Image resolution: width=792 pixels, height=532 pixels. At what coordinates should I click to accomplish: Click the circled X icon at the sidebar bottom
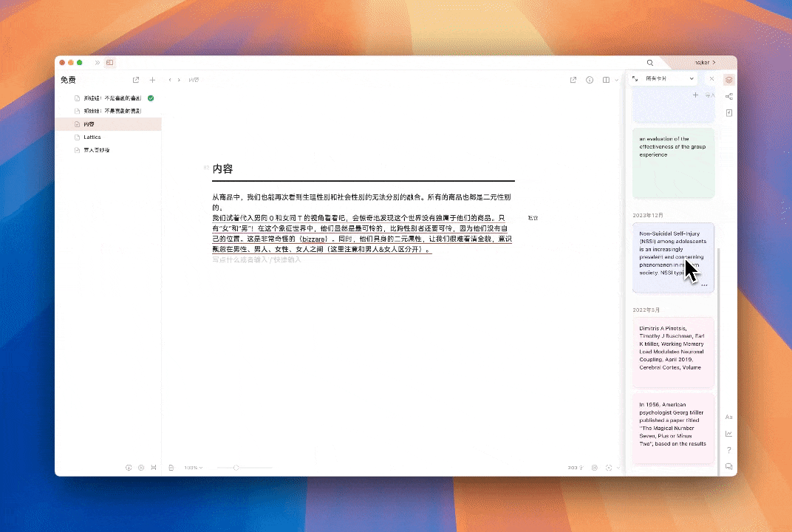(141, 468)
